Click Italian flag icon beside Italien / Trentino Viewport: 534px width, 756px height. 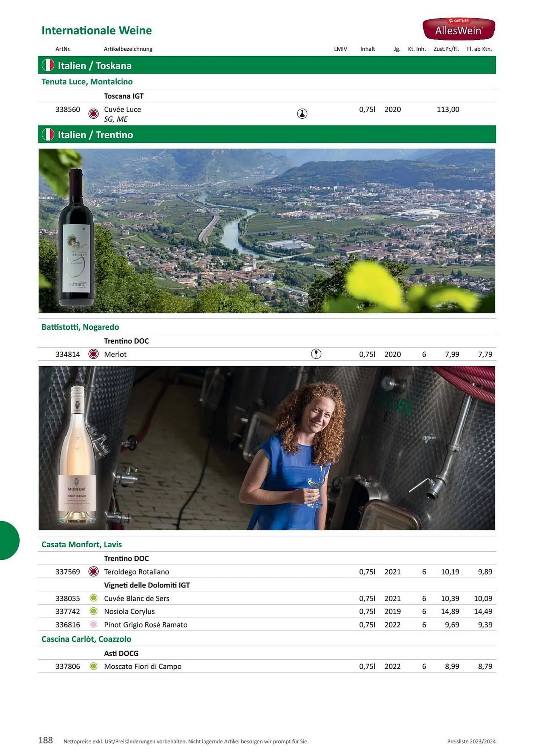48,134
